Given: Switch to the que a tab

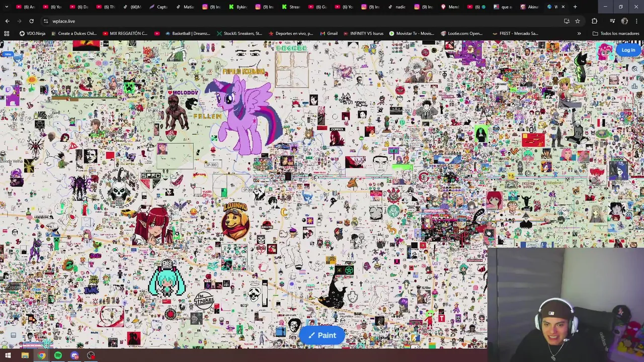Looking at the screenshot, I should tap(502, 7).
